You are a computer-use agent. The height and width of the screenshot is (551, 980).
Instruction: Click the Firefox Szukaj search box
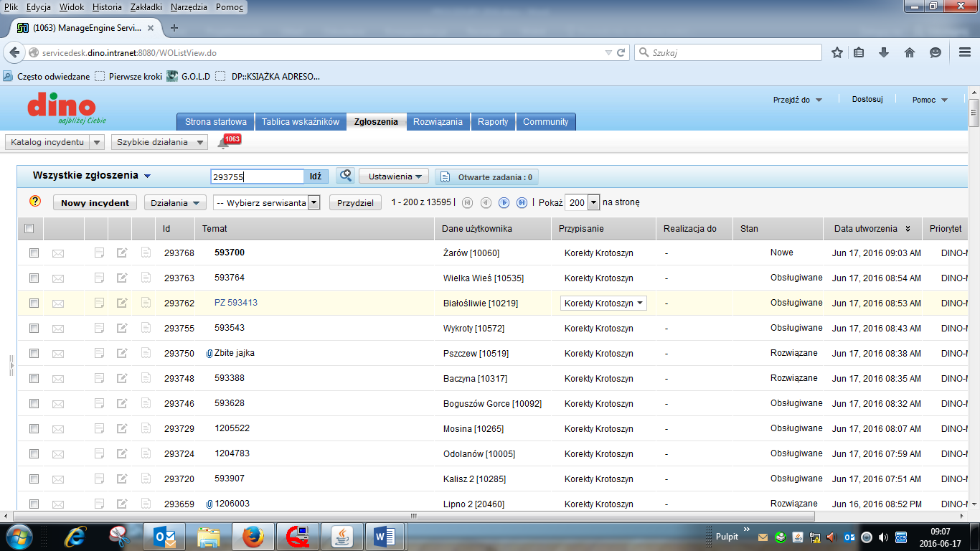728,52
